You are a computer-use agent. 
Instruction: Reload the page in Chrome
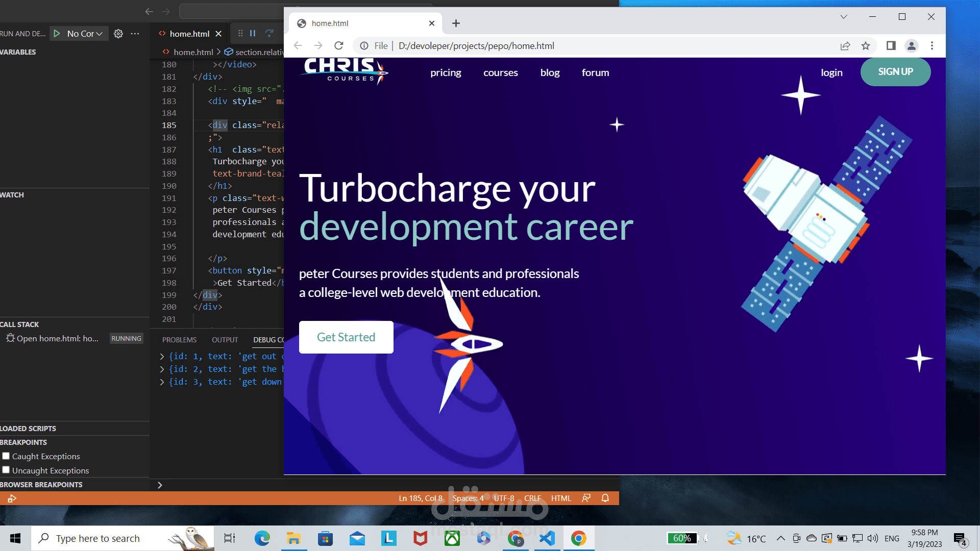[x=338, y=46]
